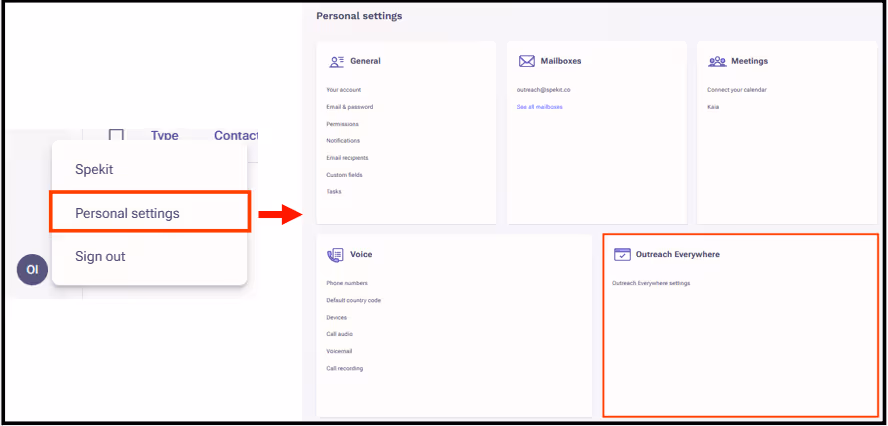This screenshot has height=426, width=888.
Task: Open Tasks settings under General
Action: point(334,191)
